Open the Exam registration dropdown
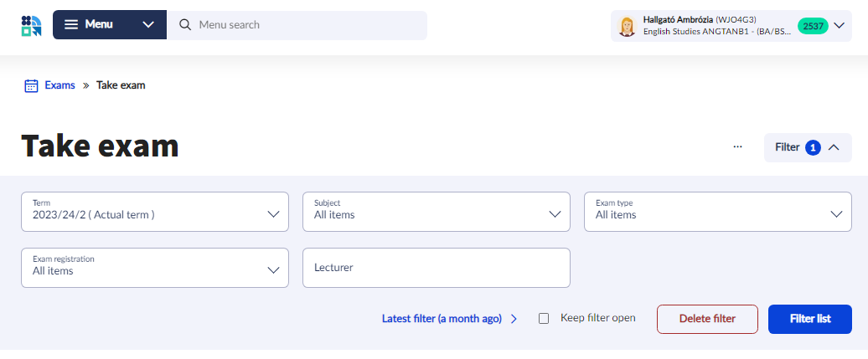Screen dimensions: 868x359 [155, 268]
